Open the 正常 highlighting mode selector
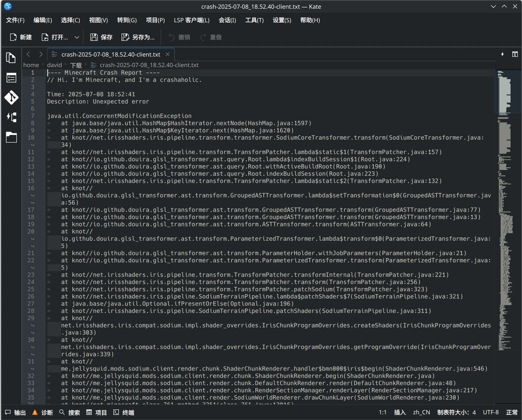This screenshot has width=522, height=420. [511, 413]
